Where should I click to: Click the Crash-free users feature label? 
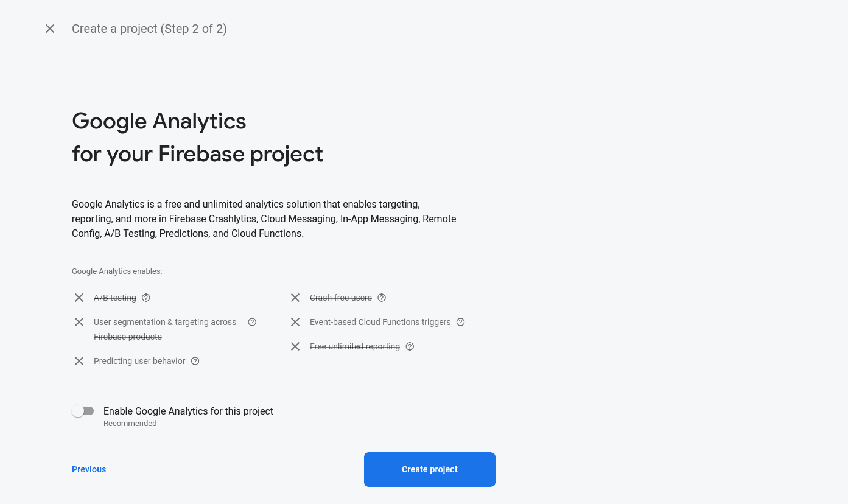click(341, 298)
